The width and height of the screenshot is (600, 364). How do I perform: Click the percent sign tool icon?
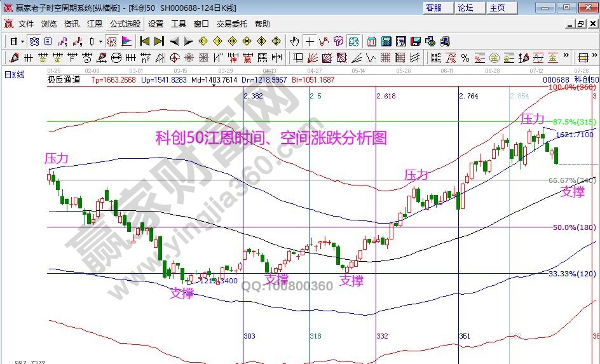[x=465, y=58]
